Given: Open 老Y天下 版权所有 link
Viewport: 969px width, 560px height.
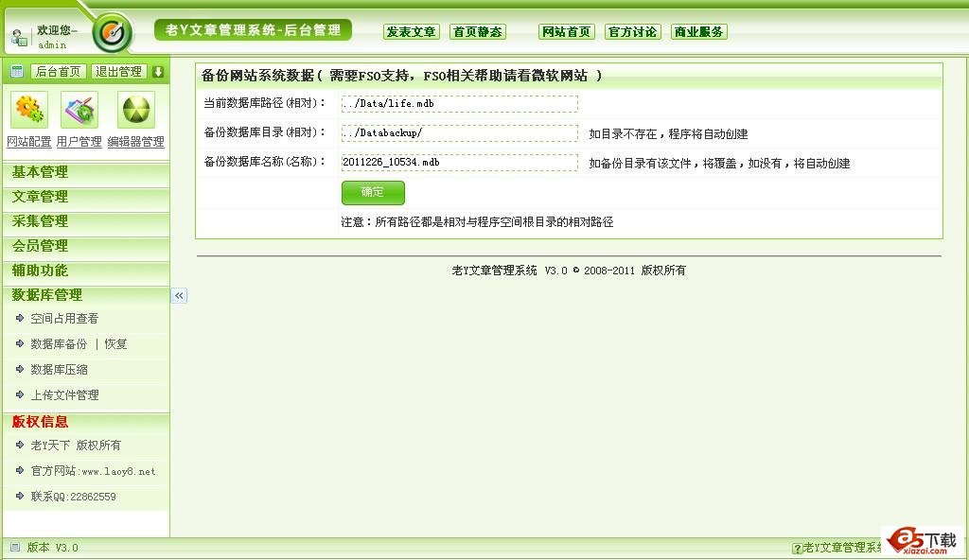Looking at the screenshot, I should pyautogui.click(x=76, y=445).
